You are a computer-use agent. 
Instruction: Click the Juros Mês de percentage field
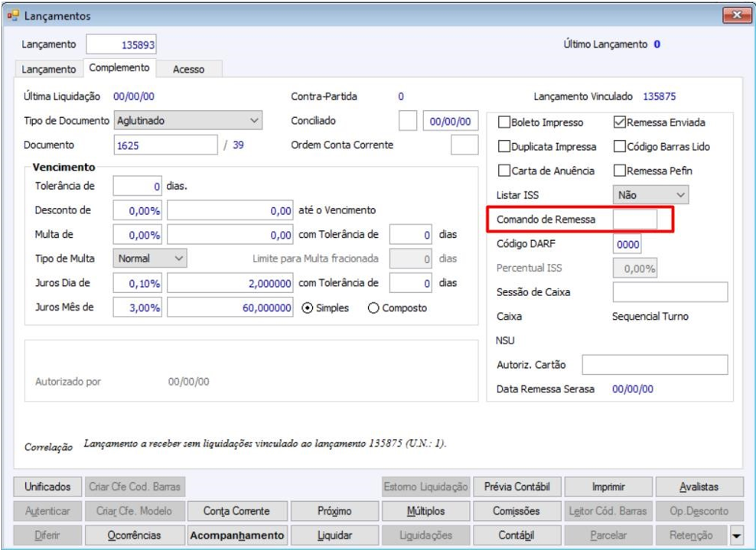[x=138, y=307]
